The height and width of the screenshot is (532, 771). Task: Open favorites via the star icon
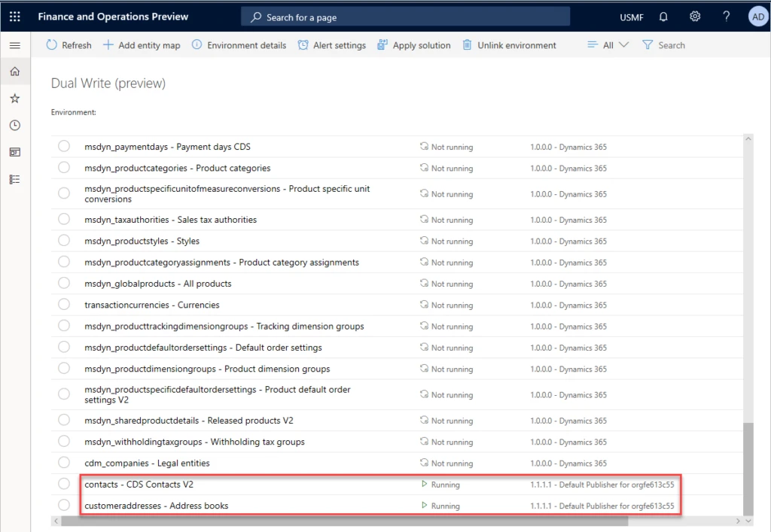click(14, 98)
